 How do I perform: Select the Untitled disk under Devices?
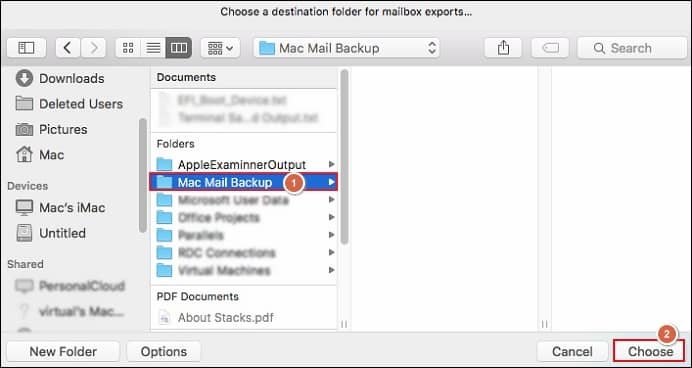(51, 233)
